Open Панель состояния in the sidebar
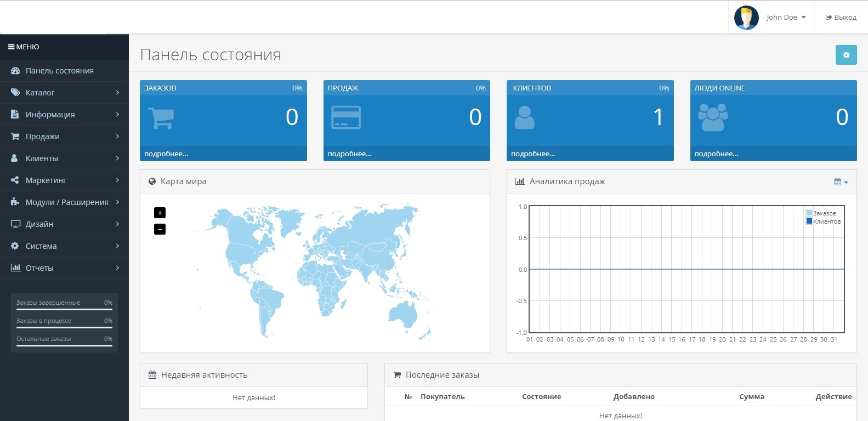This screenshot has height=421, width=868. pyautogui.click(x=59, y=71)
